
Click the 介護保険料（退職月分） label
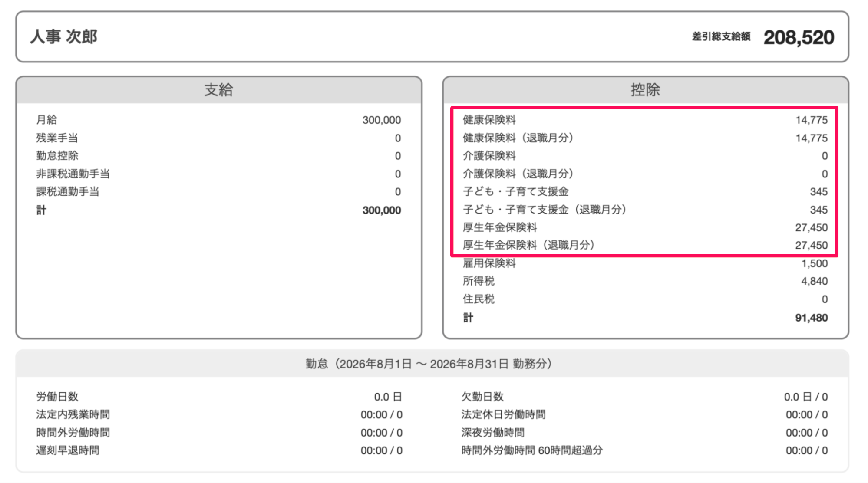click(518, 174)
